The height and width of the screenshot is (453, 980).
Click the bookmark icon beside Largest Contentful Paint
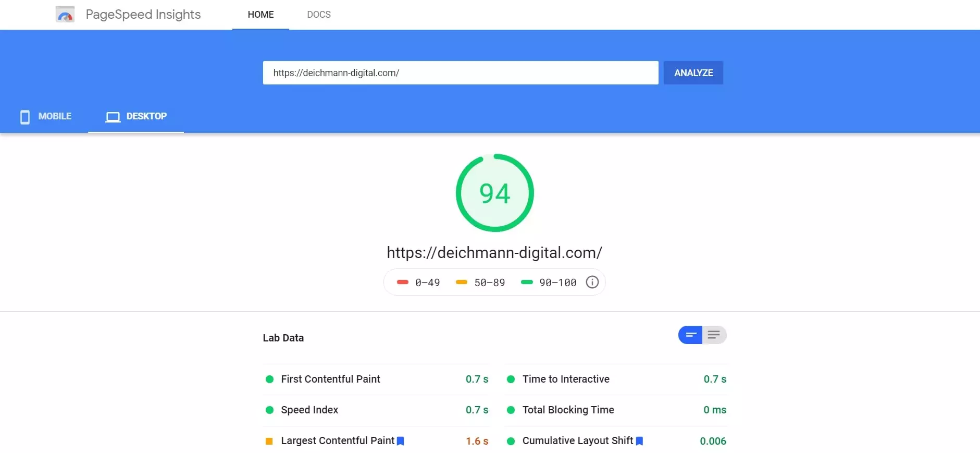click(x=401, y=441)
